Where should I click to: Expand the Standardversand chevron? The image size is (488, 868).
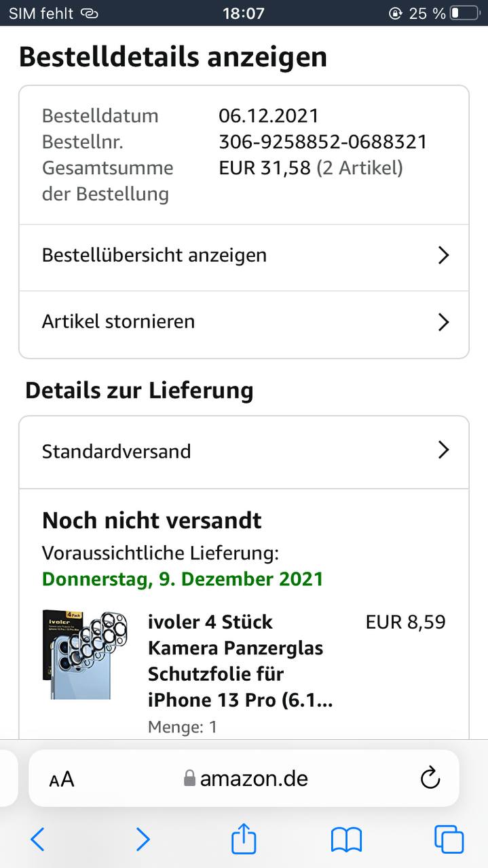(x=444, y=450)
